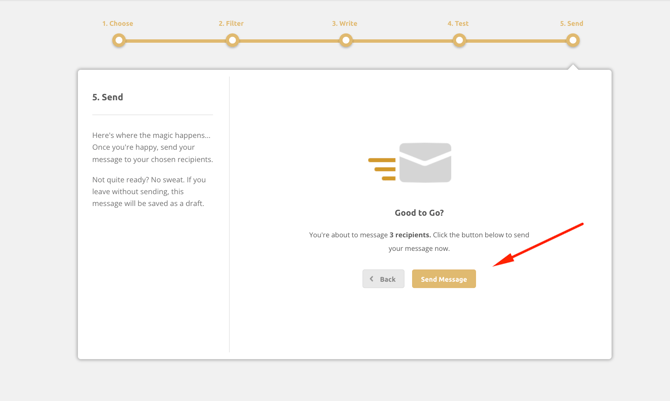Select the "5. Send" label above progress bar
The height and width of the screenshot is (401, 670).
tap(571, 23)
